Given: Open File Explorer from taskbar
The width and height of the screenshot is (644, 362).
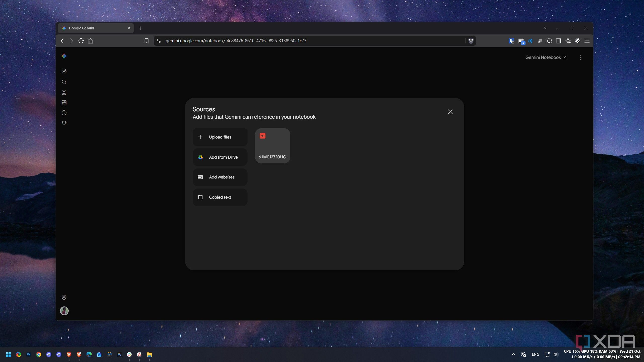Looking at the screenshot, I should pos(149,354).
